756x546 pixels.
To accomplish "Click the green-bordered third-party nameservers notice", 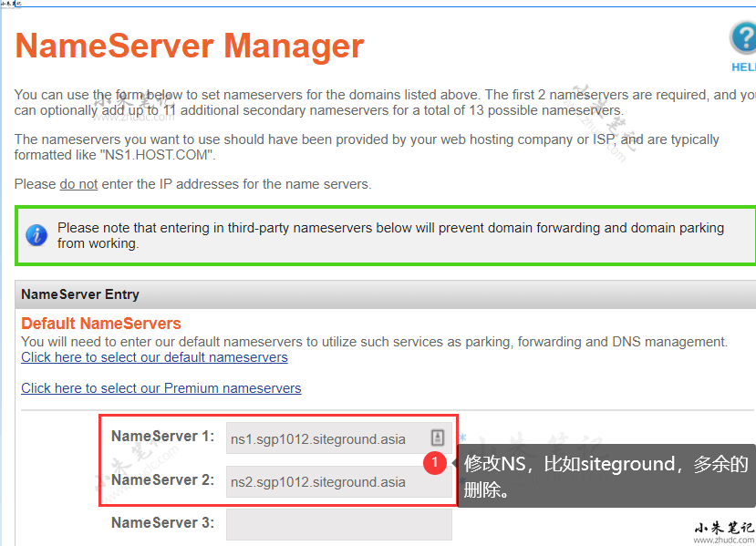I will coord(385,235).
